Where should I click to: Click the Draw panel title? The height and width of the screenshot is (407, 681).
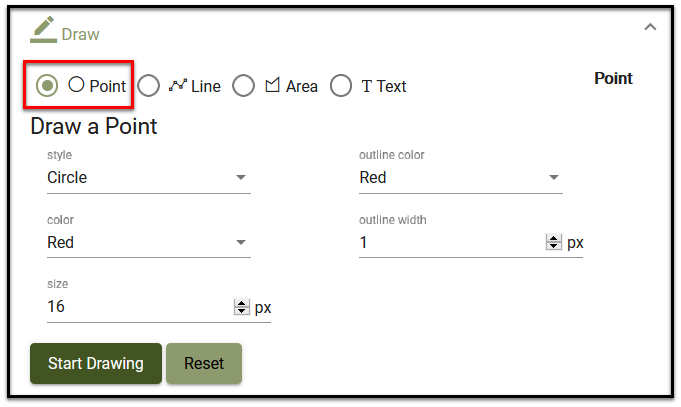tap(81, 34)
